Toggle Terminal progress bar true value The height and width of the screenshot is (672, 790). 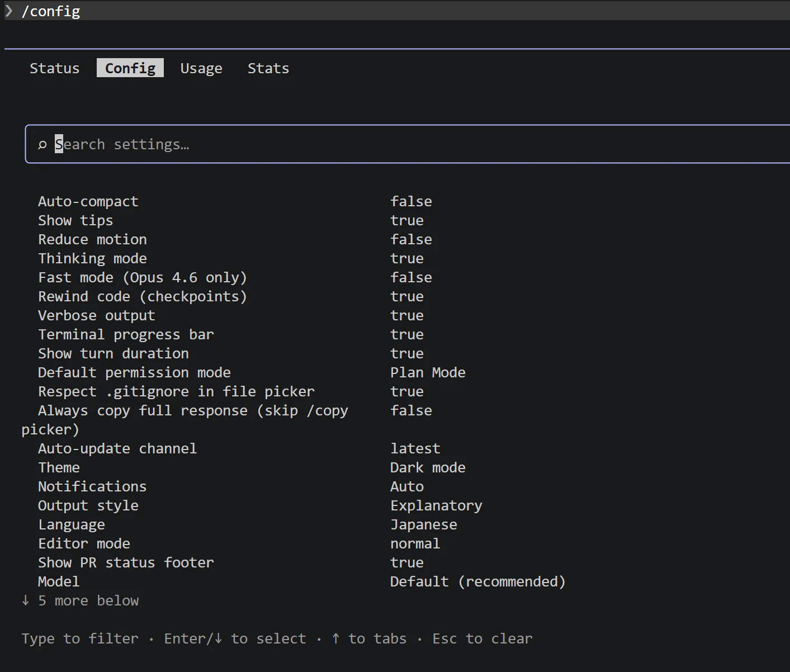click(407, 334)
